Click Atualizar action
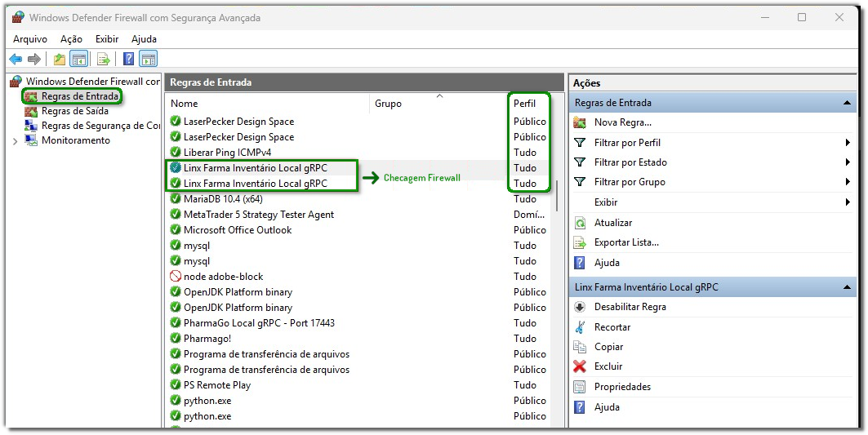 point(613,223)
